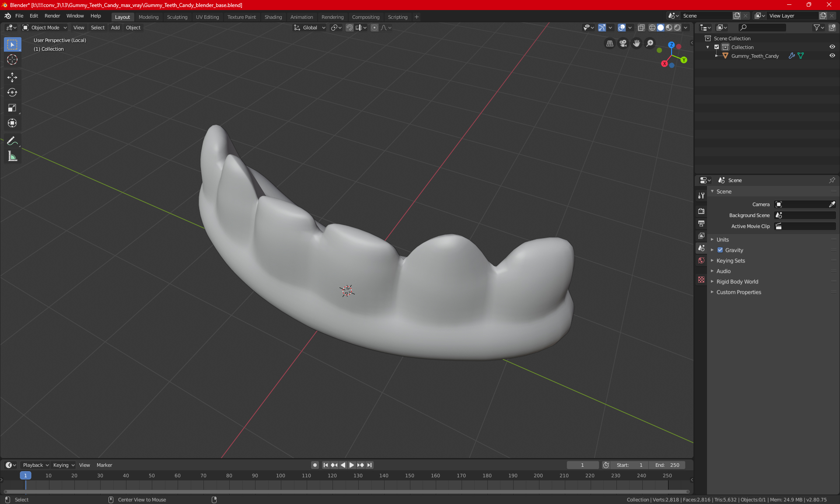Select the Rotate tool
Screen dimensions: 840x504
[x=12, y=92]
